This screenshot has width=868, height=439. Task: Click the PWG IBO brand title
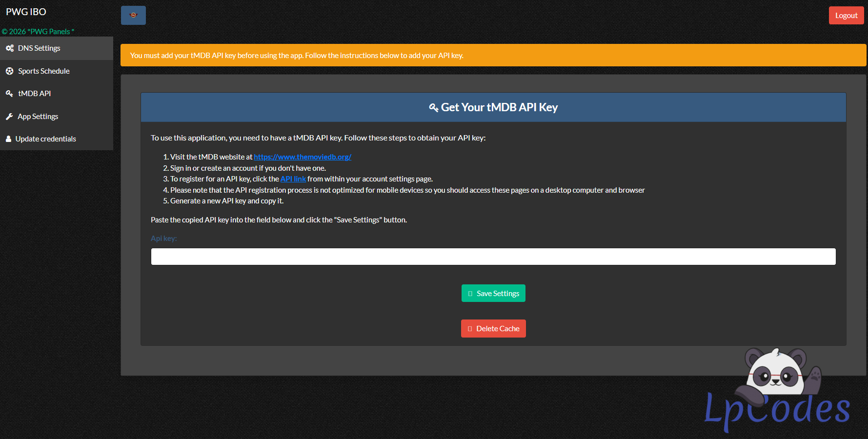click(26, 12)
